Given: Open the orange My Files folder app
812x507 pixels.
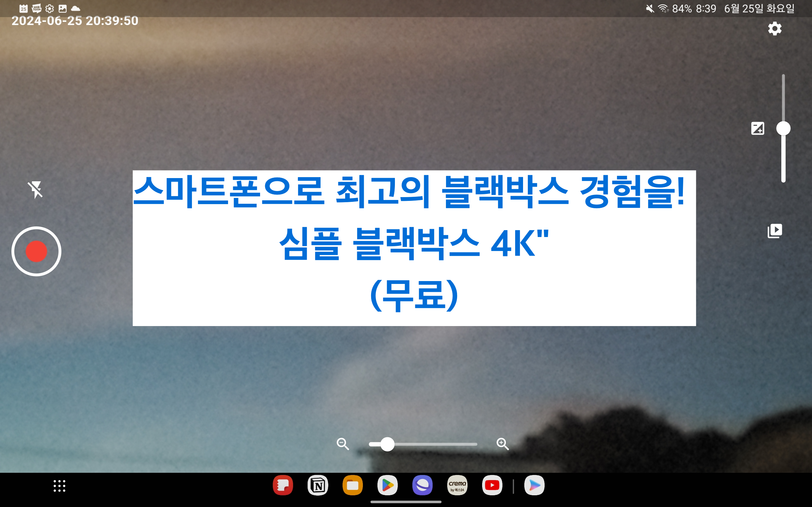Looking at the screenshot, I should coord(352,485).
